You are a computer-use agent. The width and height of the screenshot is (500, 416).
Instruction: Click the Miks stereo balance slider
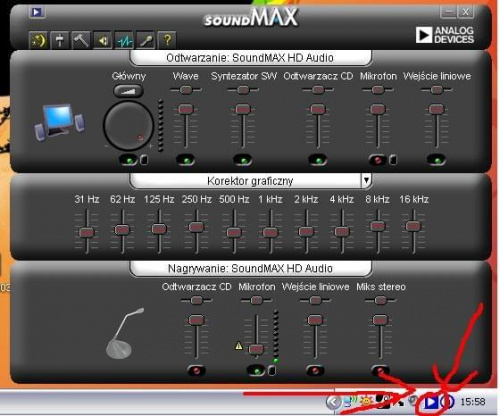381,300
